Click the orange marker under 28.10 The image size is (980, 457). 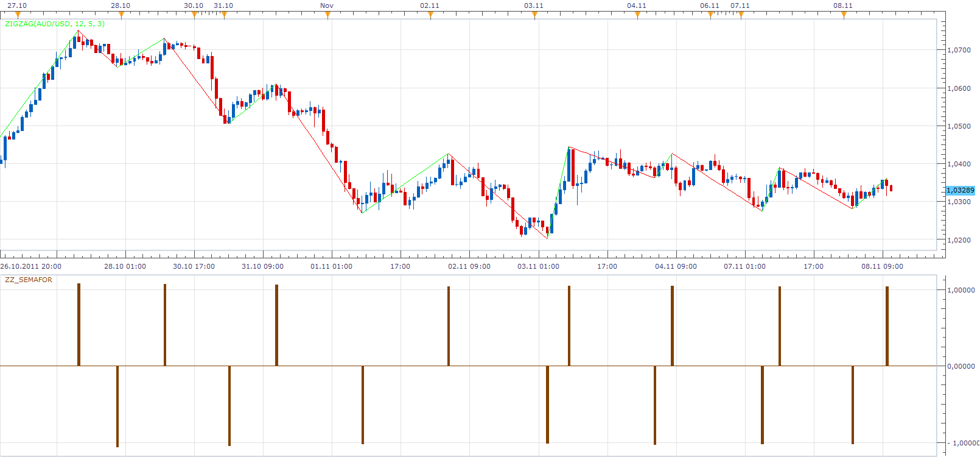pyautogui.click(x=121, y=15)
